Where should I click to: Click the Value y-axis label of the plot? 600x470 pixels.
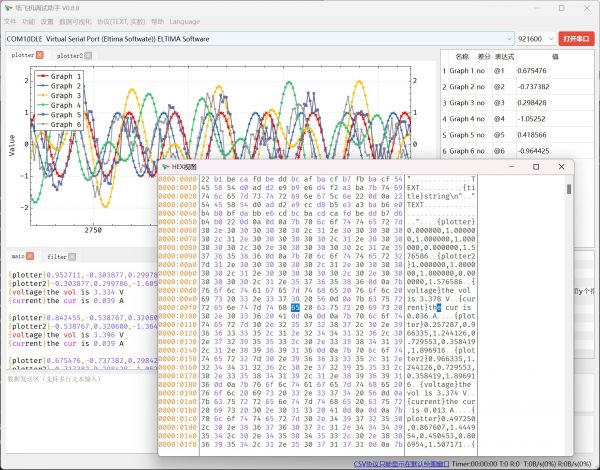click(x=12, y=145)
